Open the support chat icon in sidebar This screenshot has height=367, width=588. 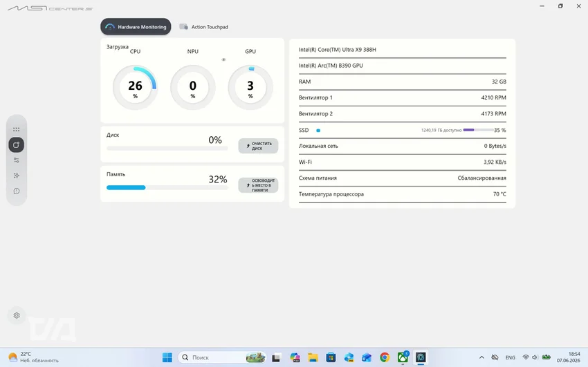coord(16,191)
